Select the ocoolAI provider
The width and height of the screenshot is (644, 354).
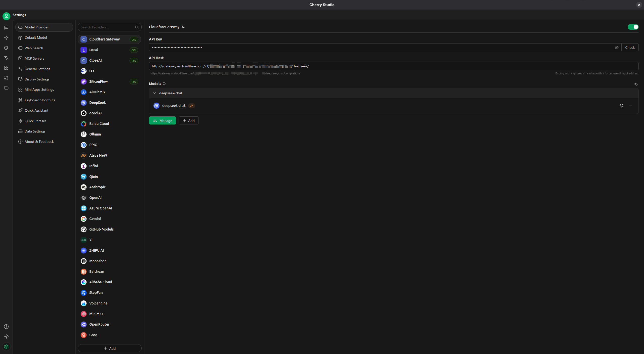[x=109, y=113]
